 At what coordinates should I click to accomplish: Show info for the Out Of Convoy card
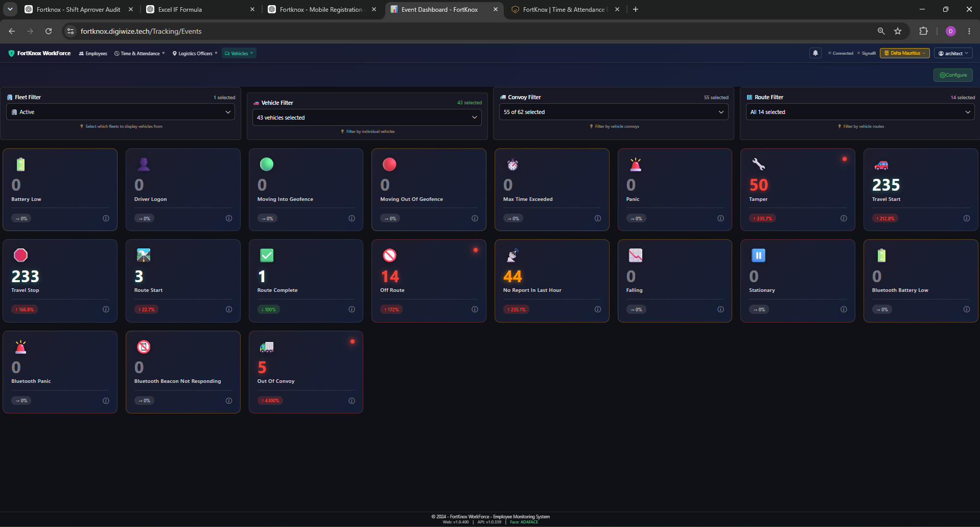point(352,401)
